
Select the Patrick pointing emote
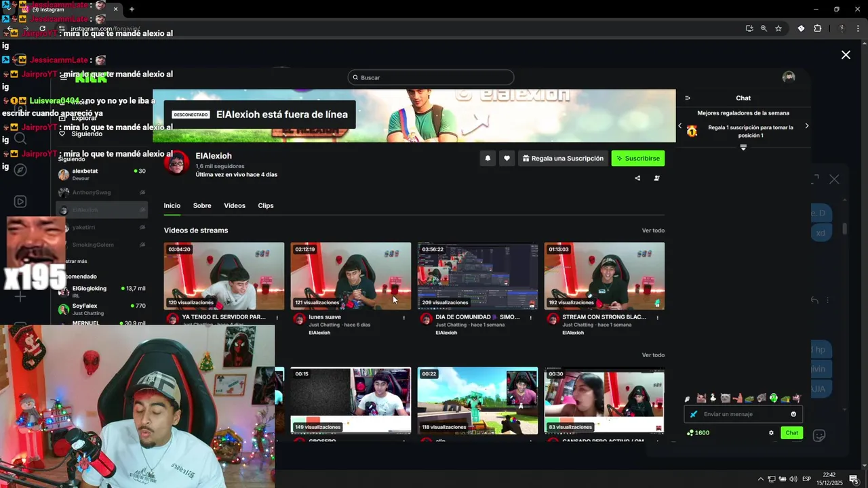click(738, 398)
